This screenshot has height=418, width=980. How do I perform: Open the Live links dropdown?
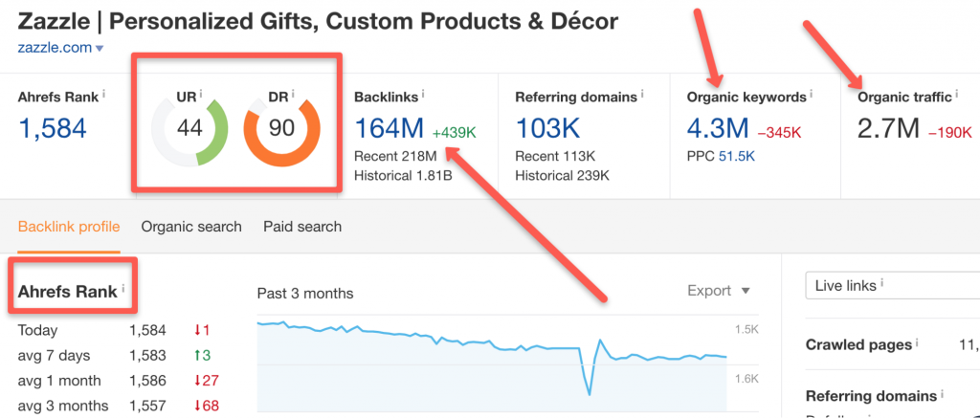(893, 286)
